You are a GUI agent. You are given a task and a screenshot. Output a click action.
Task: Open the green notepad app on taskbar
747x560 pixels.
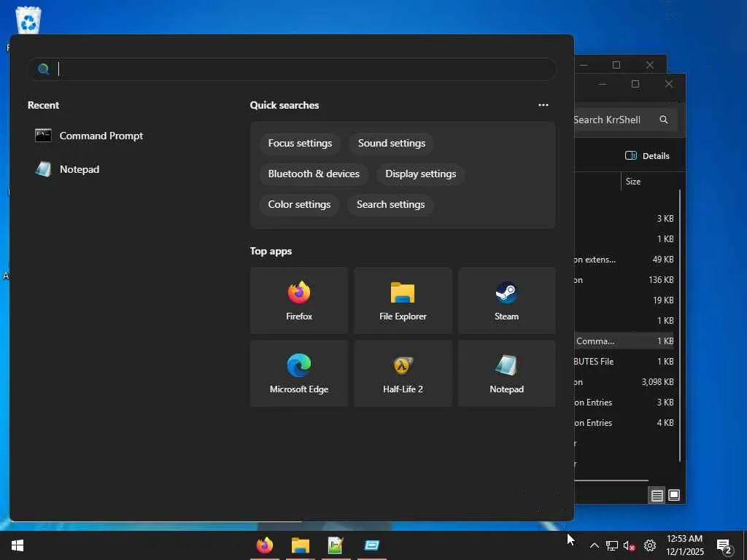(336, 545)
